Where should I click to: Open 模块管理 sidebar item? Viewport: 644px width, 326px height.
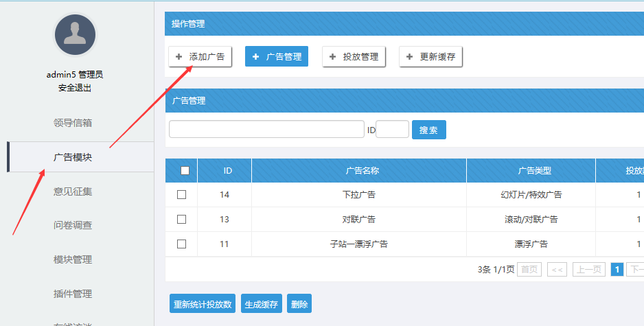tap(73, 259)
